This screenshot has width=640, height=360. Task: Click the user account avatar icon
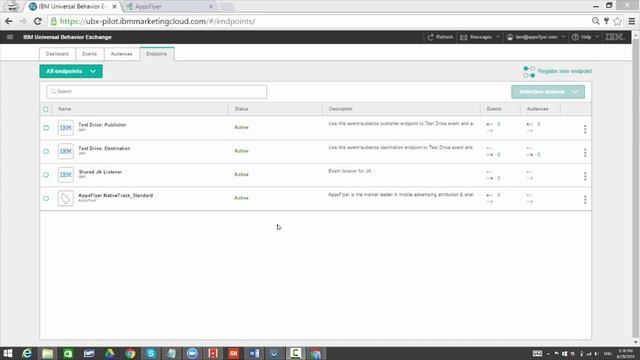pyautogui.click(x=510, y=37)
